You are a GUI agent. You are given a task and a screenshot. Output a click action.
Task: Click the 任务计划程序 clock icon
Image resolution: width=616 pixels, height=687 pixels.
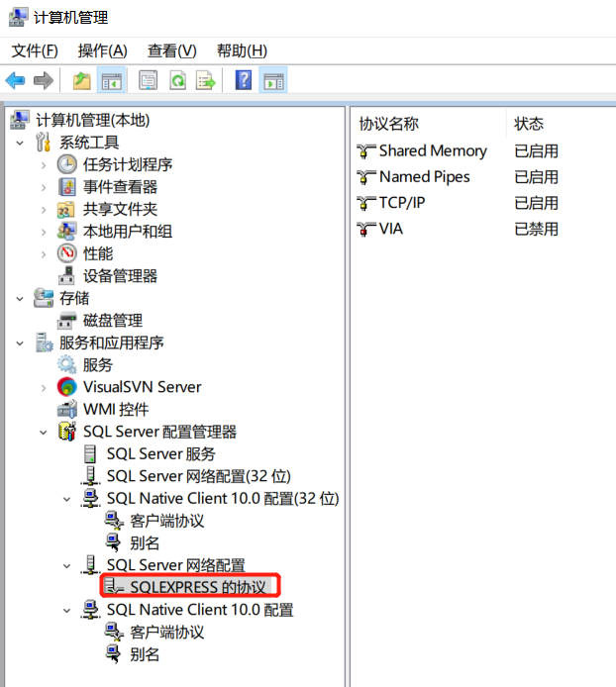(x=67, y=164)
